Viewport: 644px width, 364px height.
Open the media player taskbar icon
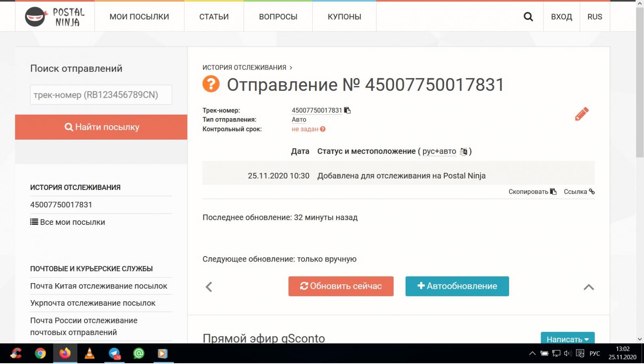point(162,354)
